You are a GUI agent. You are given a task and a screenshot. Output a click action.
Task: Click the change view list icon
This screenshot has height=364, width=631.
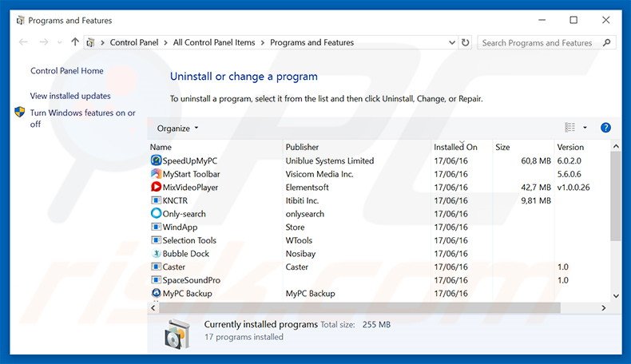pos(569,128)
